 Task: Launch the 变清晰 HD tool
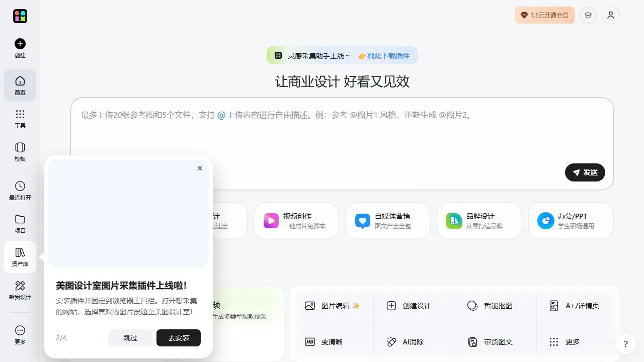click(324, 342)
